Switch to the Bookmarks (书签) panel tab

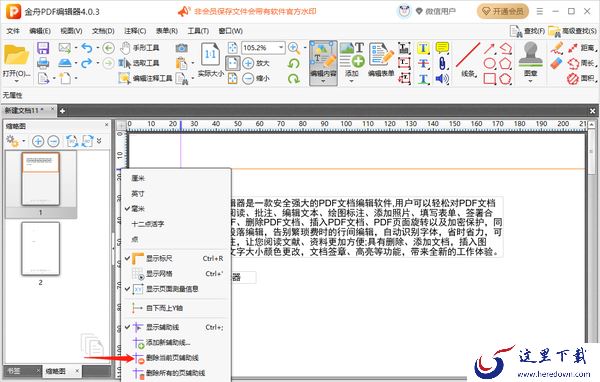15,371
